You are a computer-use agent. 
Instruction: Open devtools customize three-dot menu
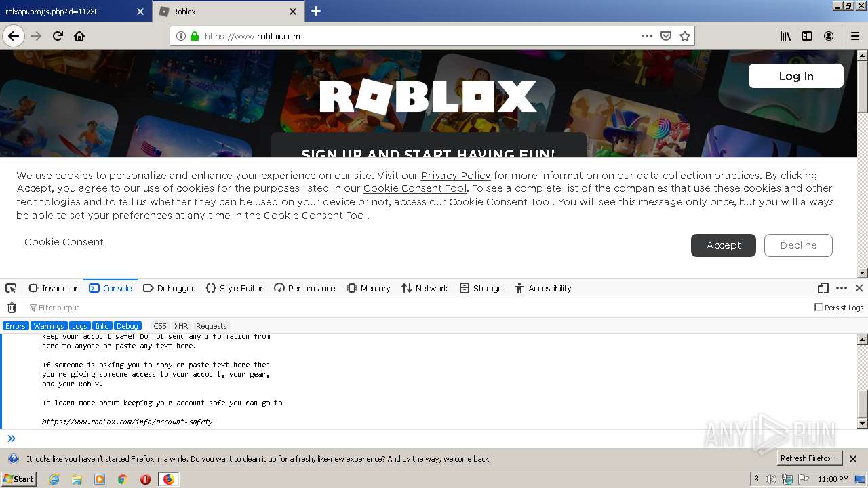(842, 288)
